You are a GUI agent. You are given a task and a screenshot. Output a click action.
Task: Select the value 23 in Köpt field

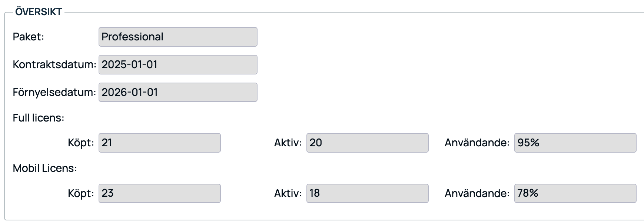click(x=107, y=193)
